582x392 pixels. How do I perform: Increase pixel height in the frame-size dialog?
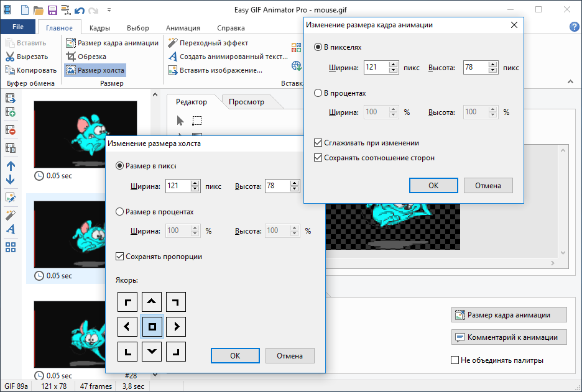(492, 64)
